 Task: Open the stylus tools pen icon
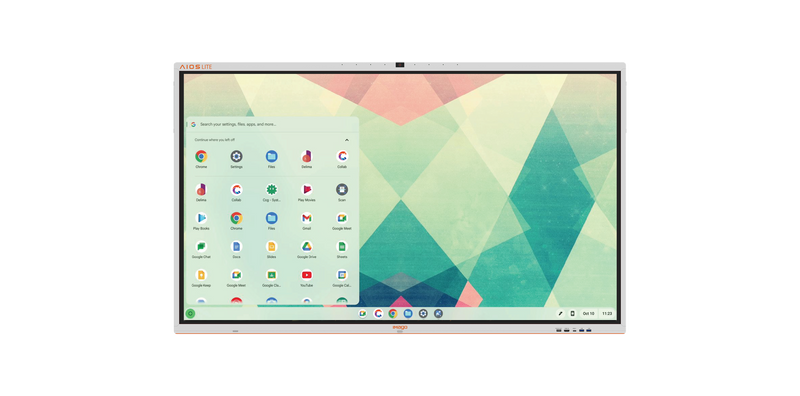click(x=560, y=313)
